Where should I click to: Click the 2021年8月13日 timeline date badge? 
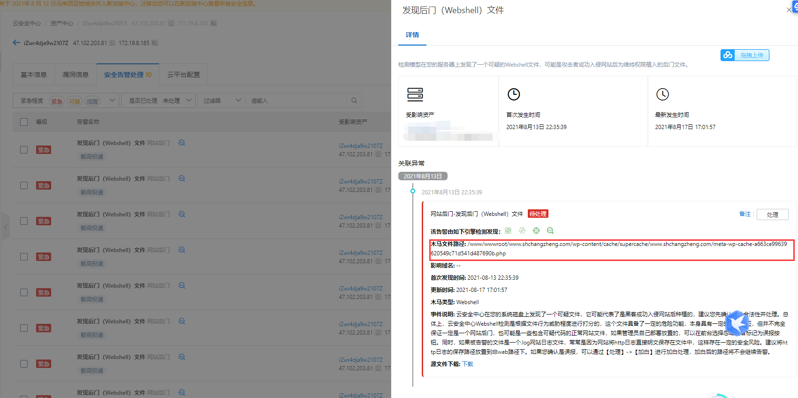coord(423,176)
